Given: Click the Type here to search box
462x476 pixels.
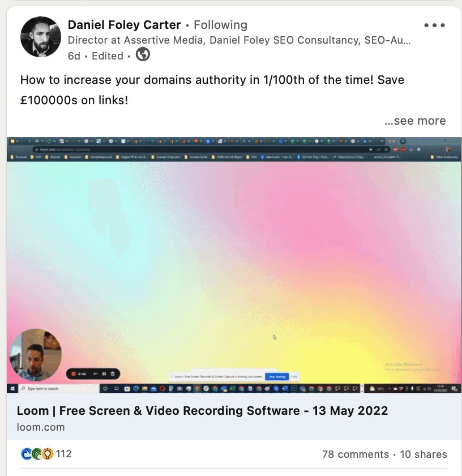Looking at the screenshot, I should click(59, 389).
